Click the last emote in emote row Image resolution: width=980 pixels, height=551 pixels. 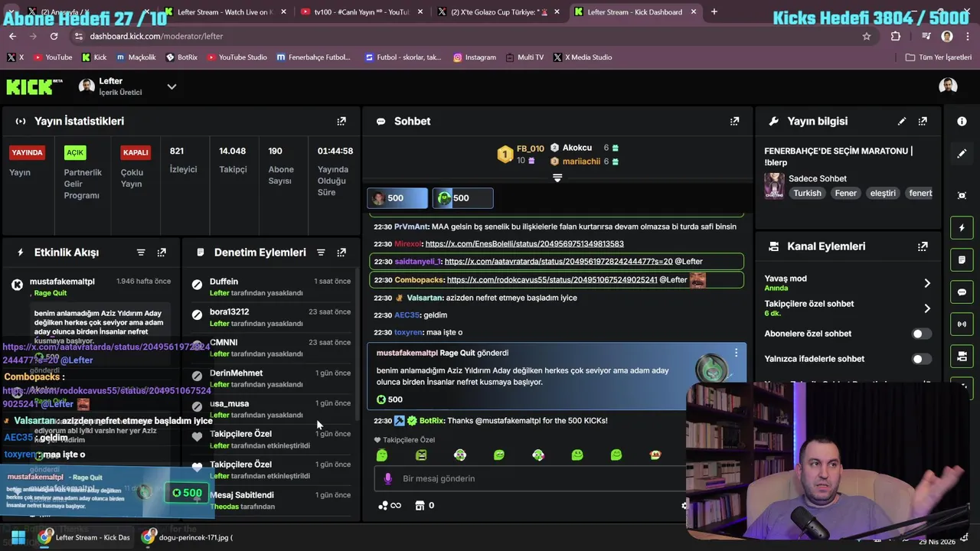coord(655,455)
